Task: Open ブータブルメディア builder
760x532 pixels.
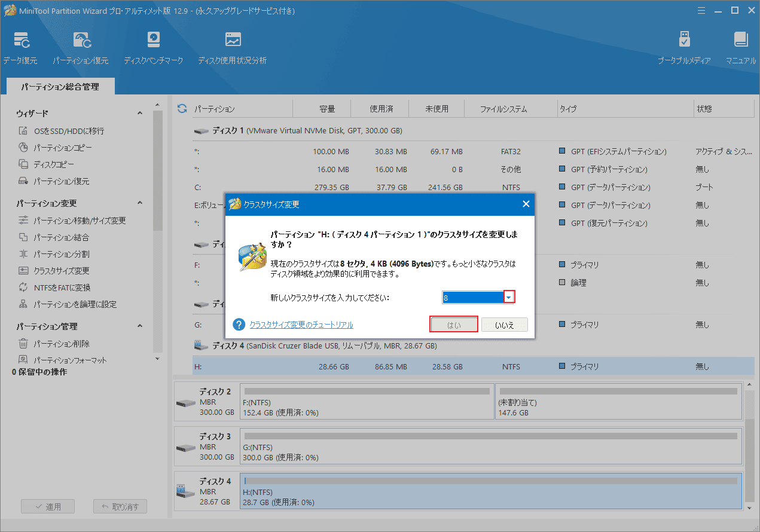Action: 684,48
